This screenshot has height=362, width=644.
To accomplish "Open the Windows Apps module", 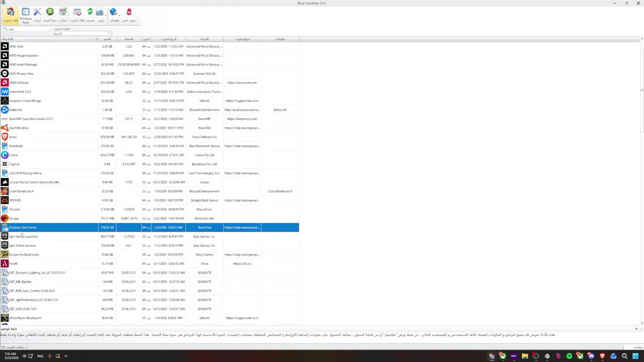I will (x=26, y=15).
